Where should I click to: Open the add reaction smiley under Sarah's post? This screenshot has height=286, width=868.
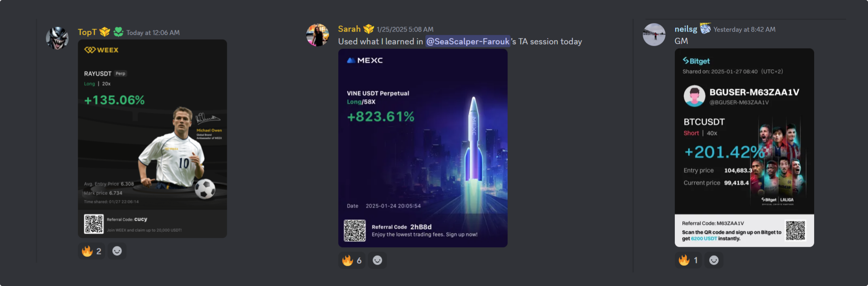point(377,260)
